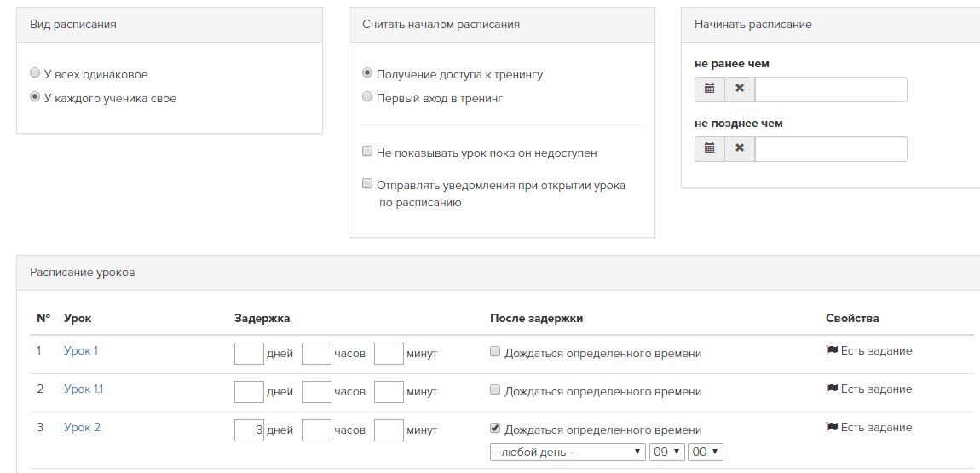Check 'Отправлять уведомления при открытии урока'
Image resolution: width=980 pixels, height=473 pixels.
click(367, 184)
